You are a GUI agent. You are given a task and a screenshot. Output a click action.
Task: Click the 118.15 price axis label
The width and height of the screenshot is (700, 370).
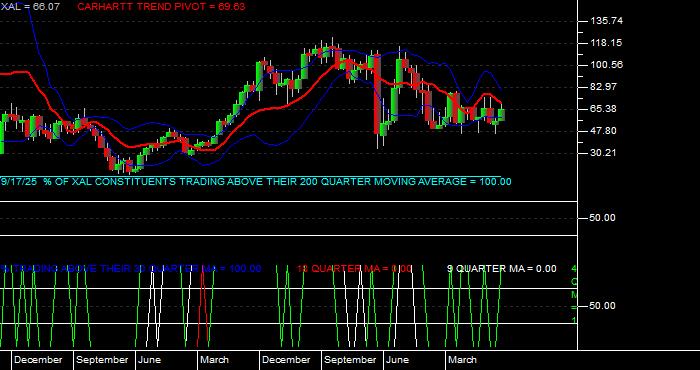pos(606,43)
